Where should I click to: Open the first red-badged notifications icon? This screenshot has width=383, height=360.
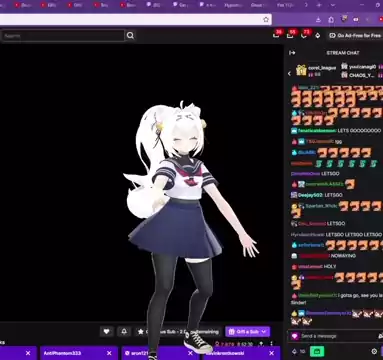pos(277,34)
